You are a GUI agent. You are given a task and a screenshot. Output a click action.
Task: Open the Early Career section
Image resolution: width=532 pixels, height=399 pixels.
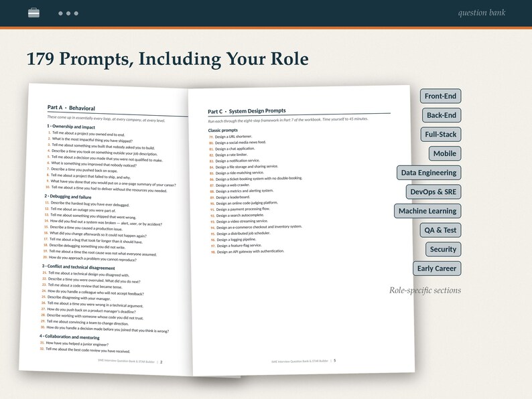(437, 268)
